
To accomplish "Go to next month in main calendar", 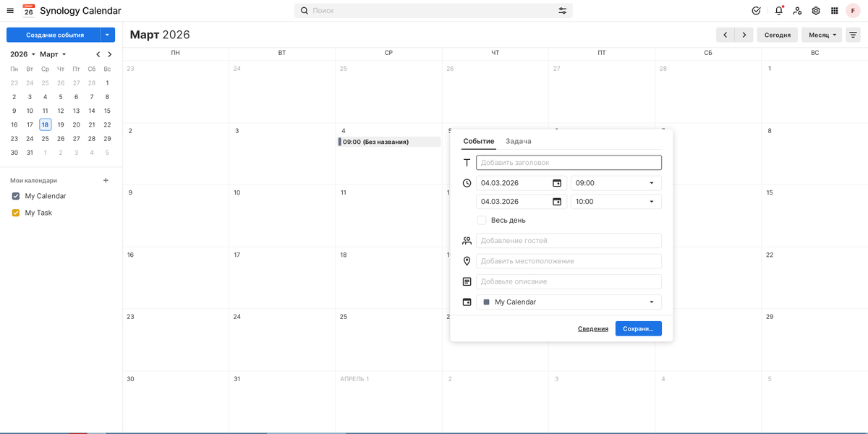I will (744, 35).
